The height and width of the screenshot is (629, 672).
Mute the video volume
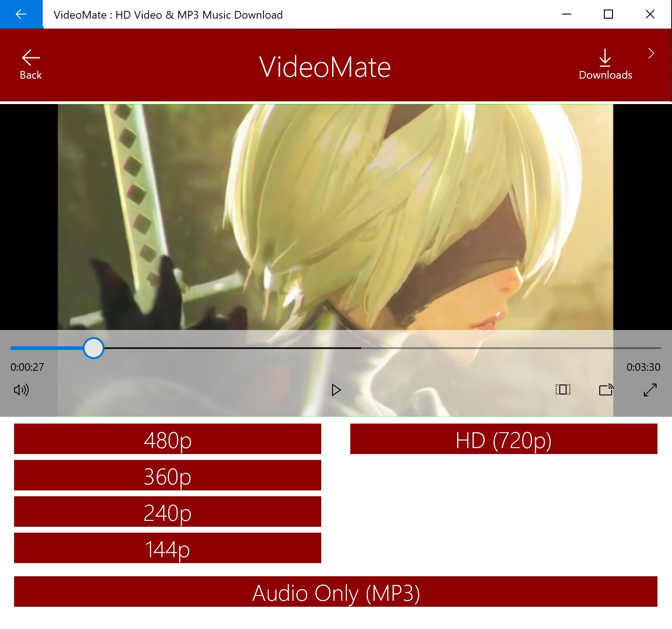21,390
